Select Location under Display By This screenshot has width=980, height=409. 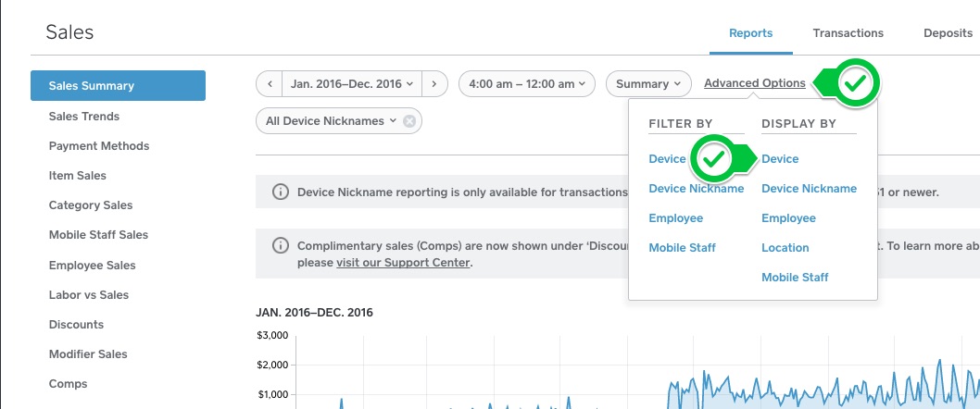(785, 248)
